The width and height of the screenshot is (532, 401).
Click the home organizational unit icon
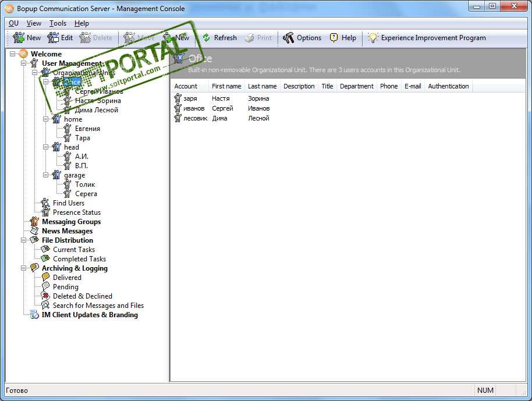[56, 119]
